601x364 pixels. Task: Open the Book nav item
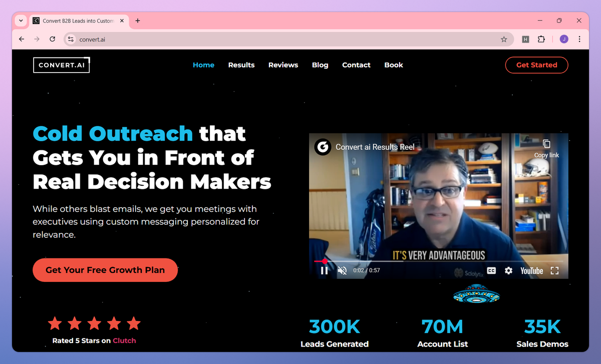(x=394, y=65)
